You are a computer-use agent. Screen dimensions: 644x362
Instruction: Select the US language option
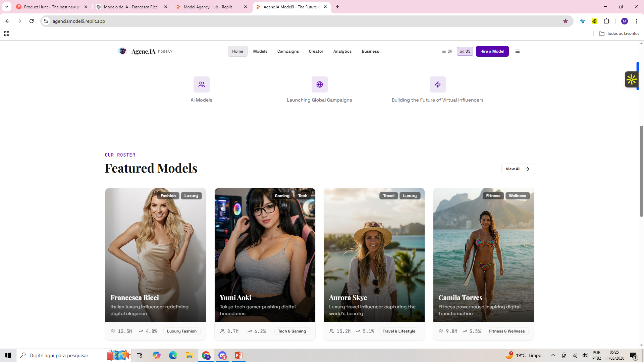click(x=465, y=51)
